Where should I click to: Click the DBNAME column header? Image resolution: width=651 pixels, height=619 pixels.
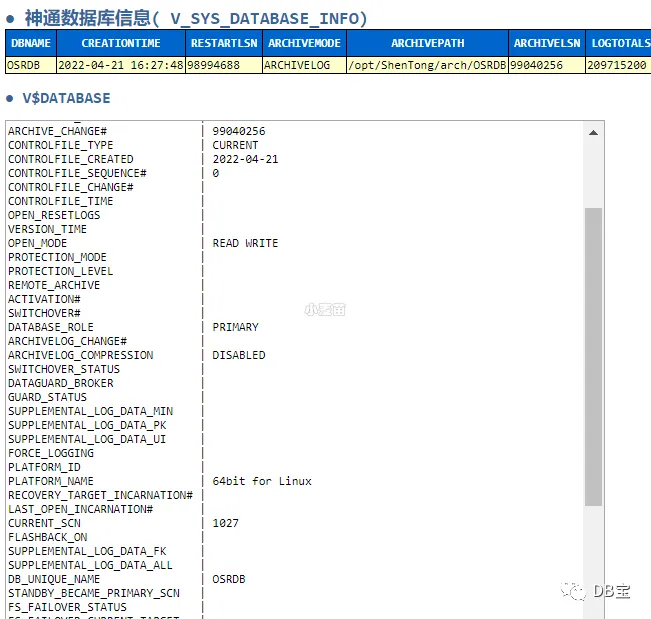click(x=31, y=43)
